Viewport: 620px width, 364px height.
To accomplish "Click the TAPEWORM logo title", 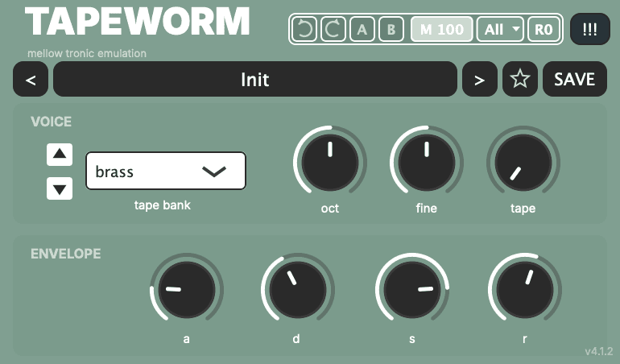I will click(x=137, y=23).
